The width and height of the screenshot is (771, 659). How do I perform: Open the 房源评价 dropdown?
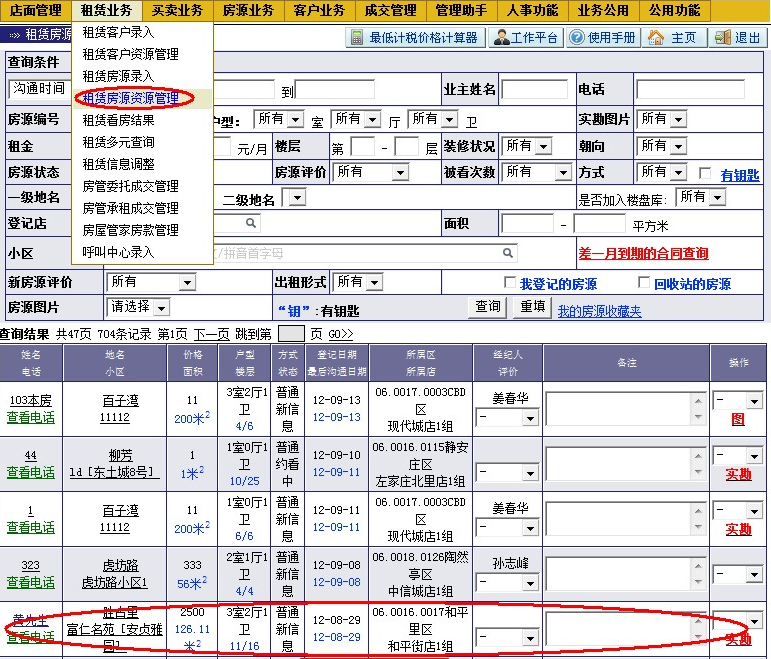(x=371, y=172)
